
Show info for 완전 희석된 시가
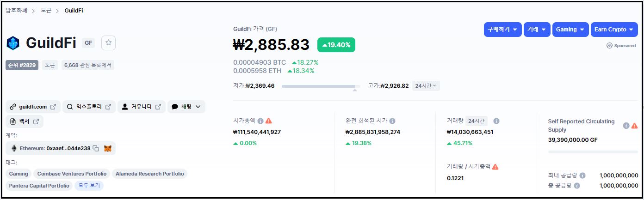[x=392, y=121]
